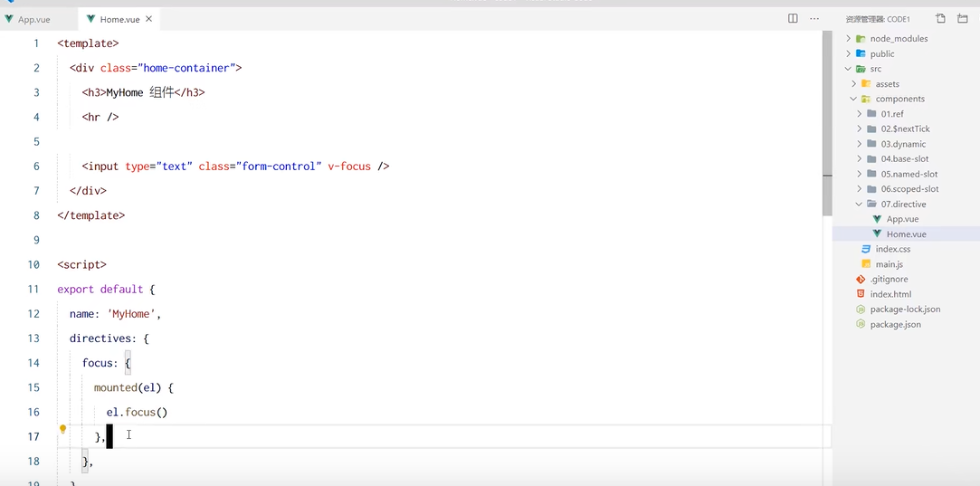
Task: Select the 02.$nextTick folder label
Action: (x=906, y=129)
